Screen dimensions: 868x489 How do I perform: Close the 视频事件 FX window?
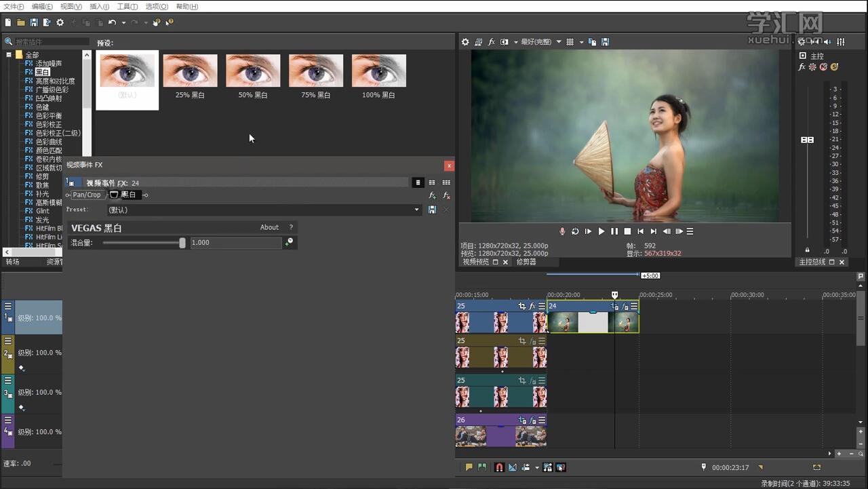(x=449, y=165)
